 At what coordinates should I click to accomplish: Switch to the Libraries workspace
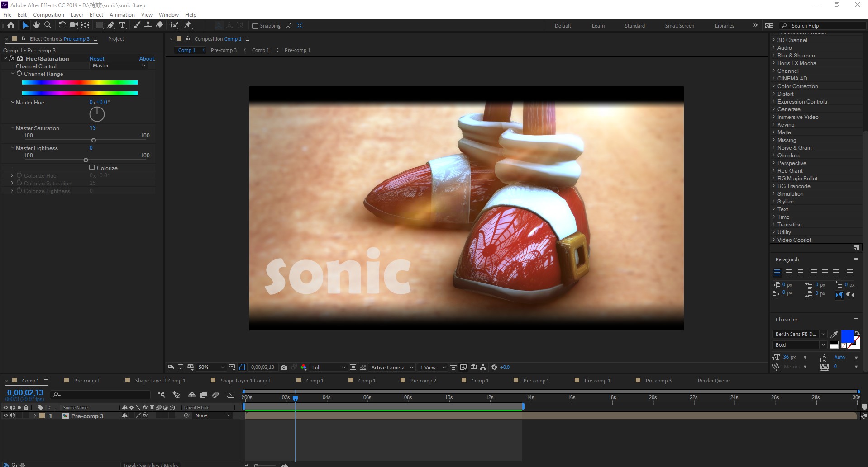(724, 26)
